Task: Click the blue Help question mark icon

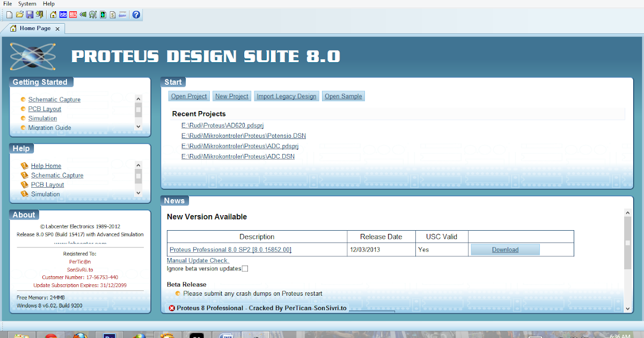Action: (136, 14)
